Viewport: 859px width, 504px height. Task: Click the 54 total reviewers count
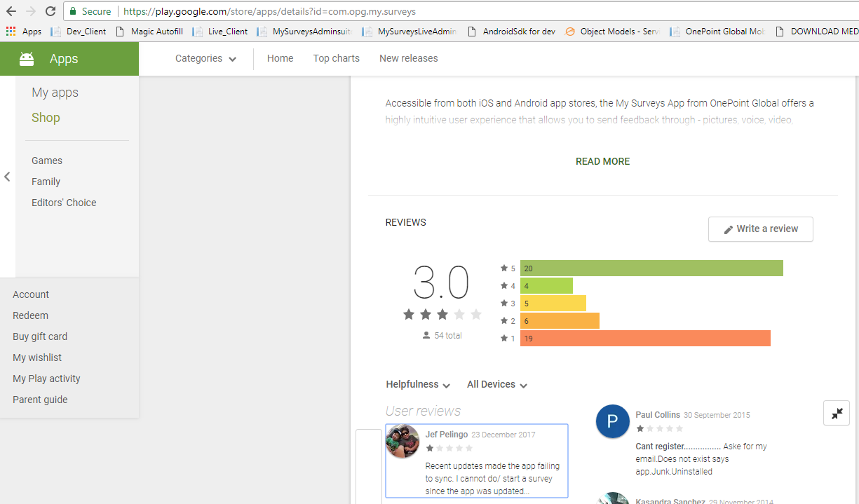pyautogui.click(x=442, y=336)
